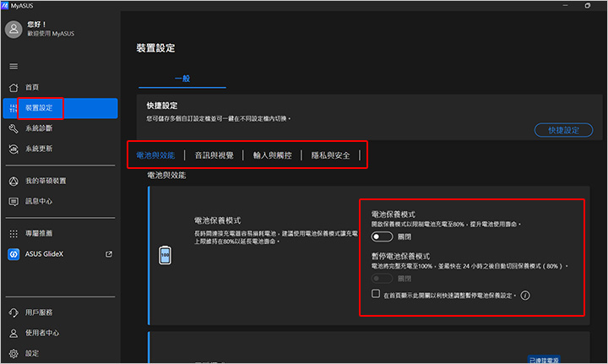This screenshot has width=608, height=364.
Task: Click the home icon for 首頁
Action: point(14,88)
